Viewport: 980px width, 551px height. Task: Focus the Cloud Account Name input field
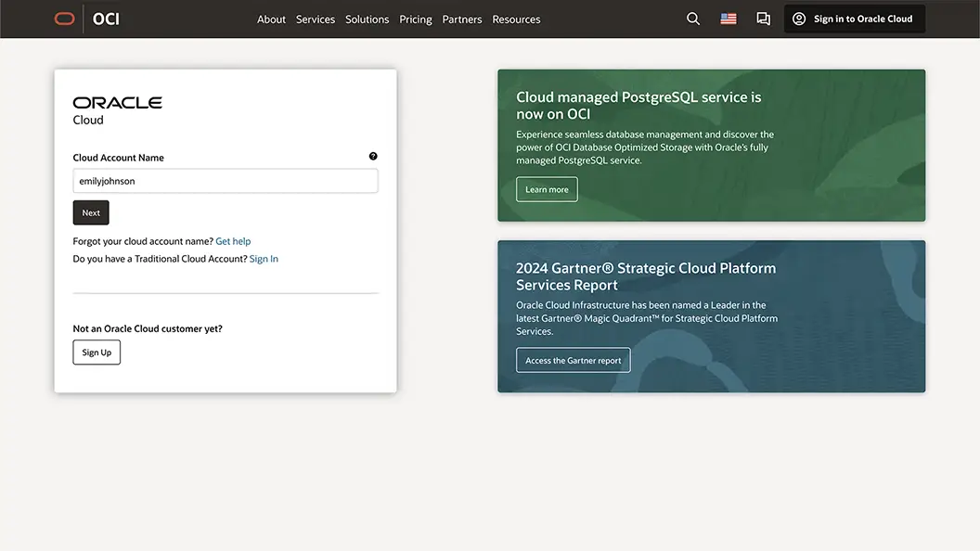click(225, 181)
